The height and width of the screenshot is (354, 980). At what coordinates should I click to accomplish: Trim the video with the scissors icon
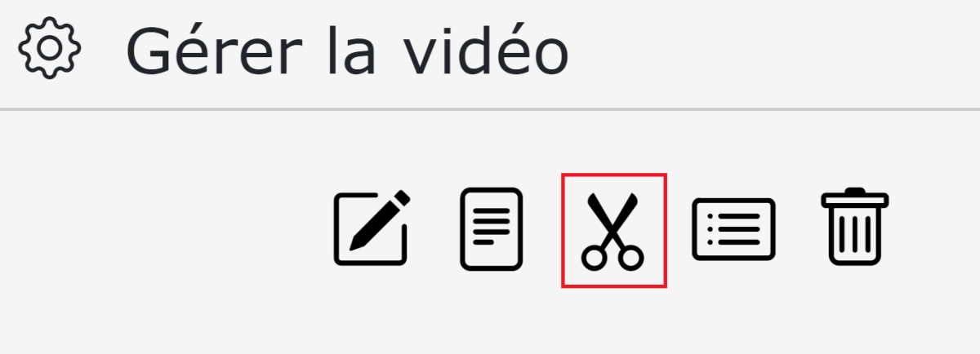click(x=612, y=229)
